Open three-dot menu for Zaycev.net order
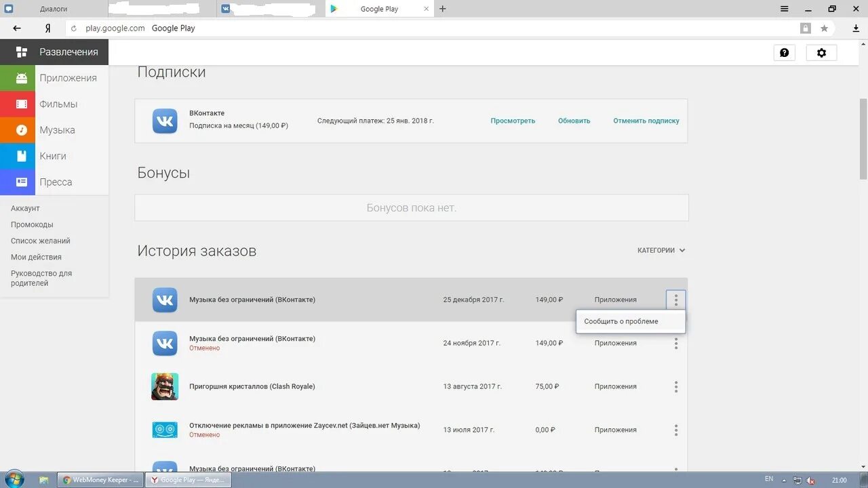 pos(676,430)
